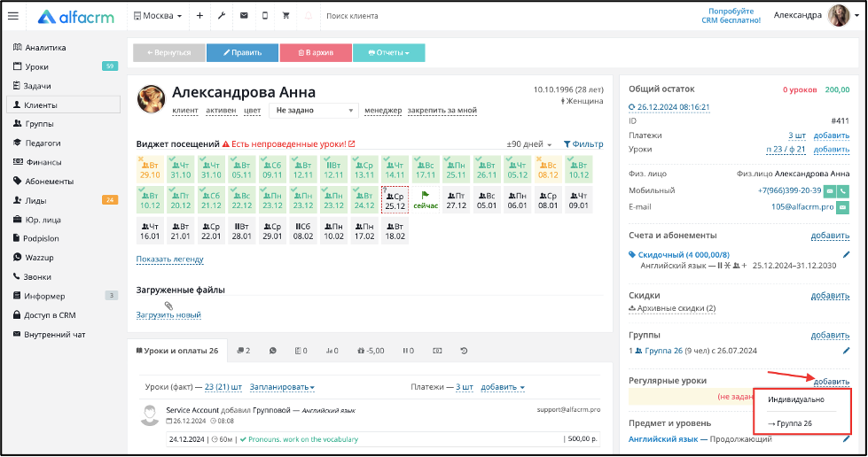Click the shopping cart icon in top bar
Image resolution: width=868 pixels, height=457 pixels.
285,16
